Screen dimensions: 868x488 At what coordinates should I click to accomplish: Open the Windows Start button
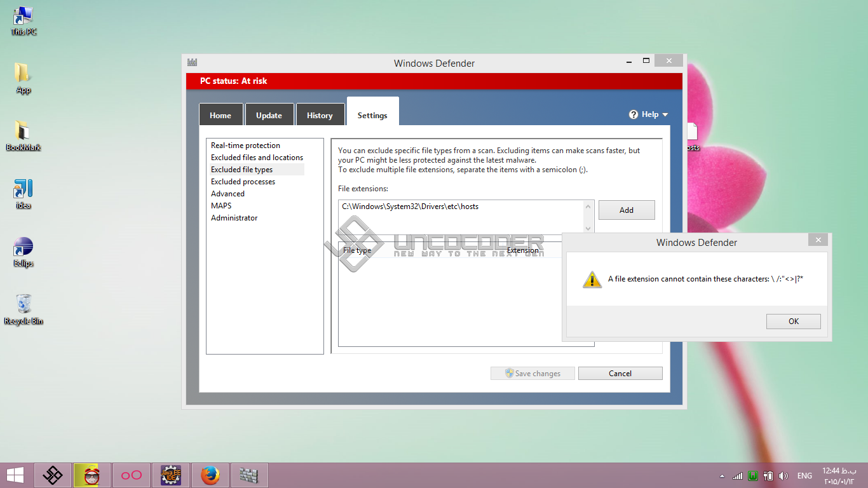pos(15,475)
